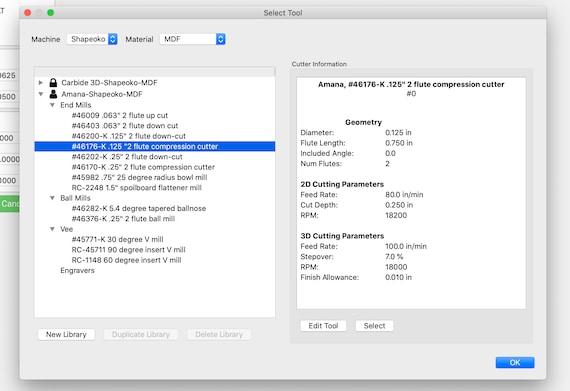Select #46200-K .125" 2 flute down-cut
Image resolution: width=570 pixels, height=391 pixels.
tap(128, 136)
